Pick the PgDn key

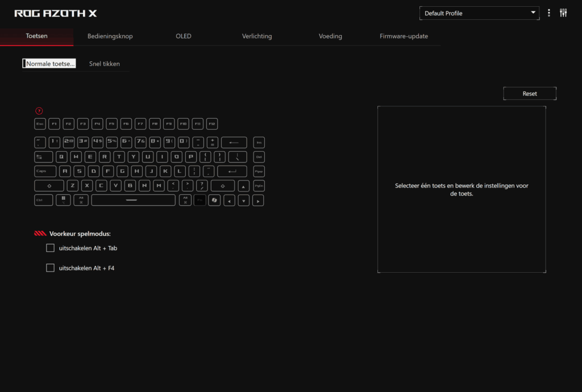(x=259, y=186)
